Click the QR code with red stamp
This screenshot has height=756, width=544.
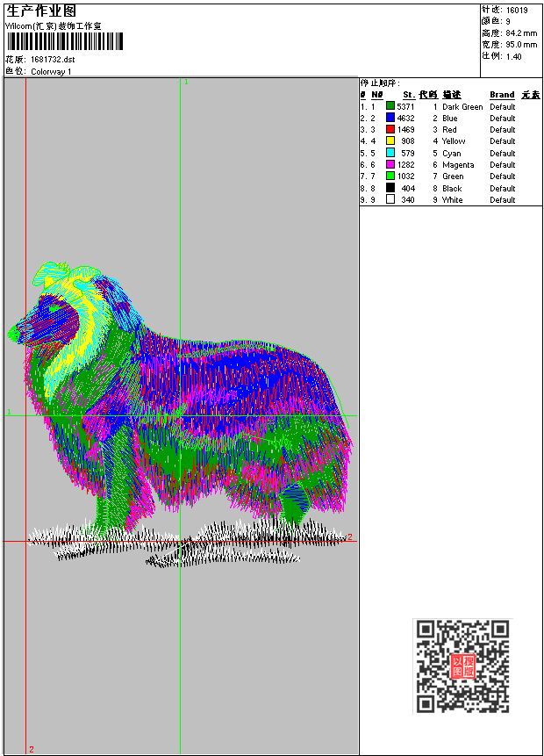point(462,666)
